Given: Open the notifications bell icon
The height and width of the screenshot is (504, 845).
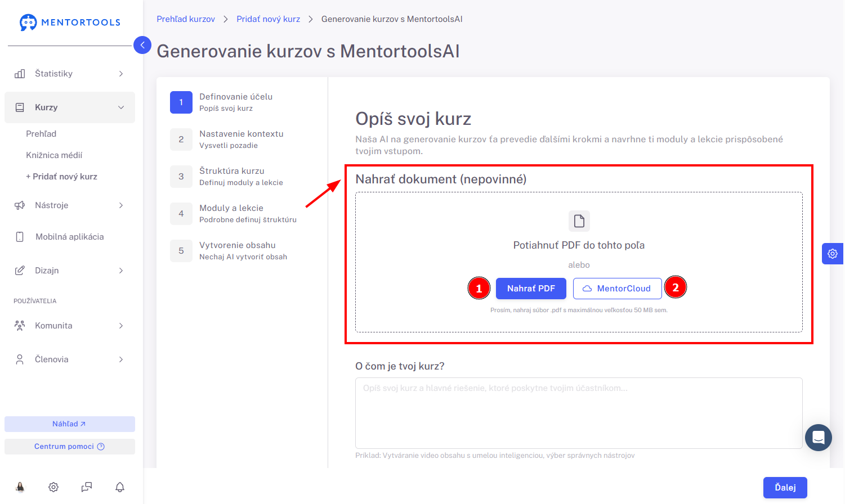Looking at the screenshot, I should [x=120, y=487].
